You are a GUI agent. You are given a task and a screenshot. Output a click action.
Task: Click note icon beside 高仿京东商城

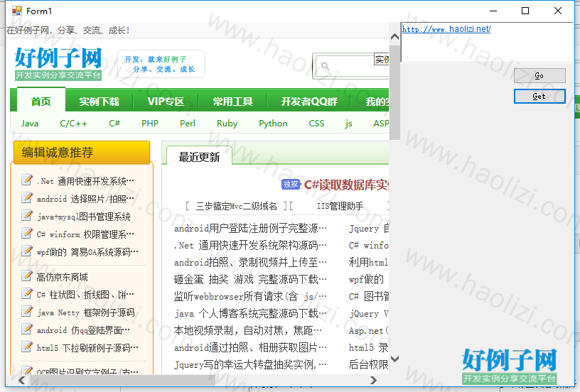[27, 276]
